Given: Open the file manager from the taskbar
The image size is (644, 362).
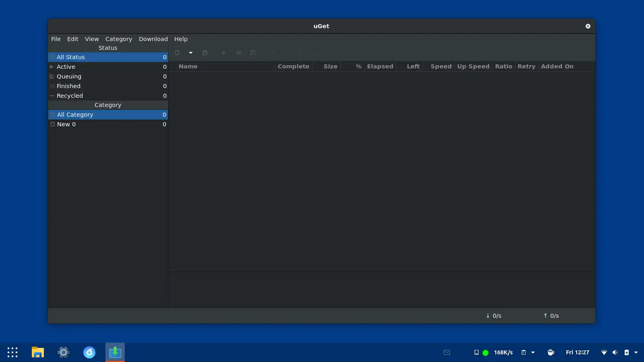Looking at the screenshot, I should click(x=38, y=352).
